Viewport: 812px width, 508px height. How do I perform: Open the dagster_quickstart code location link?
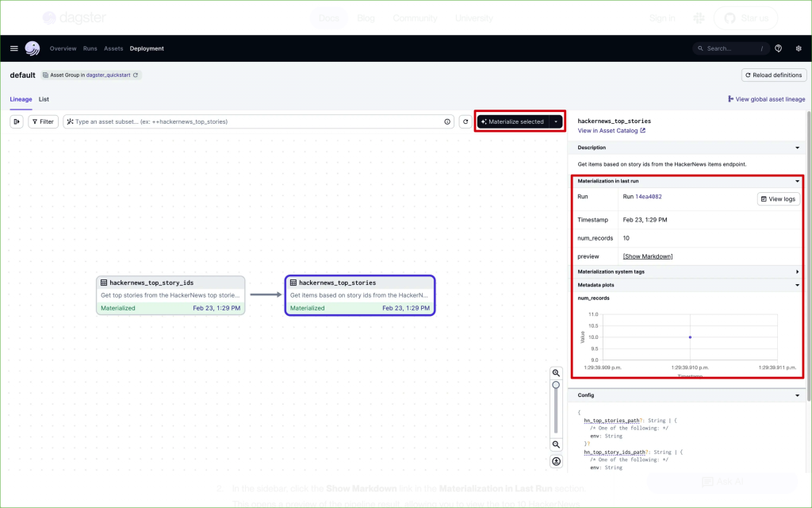pos(108,75)
